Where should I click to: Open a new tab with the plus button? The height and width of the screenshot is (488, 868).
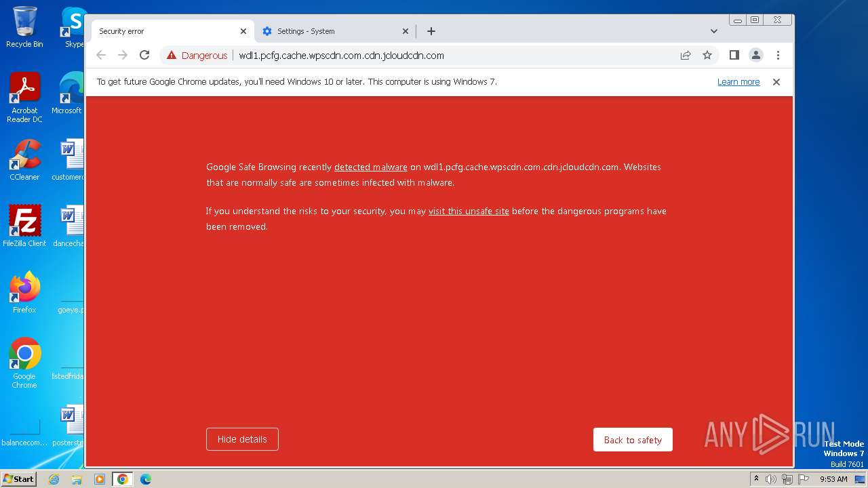(x=431, y=31)
